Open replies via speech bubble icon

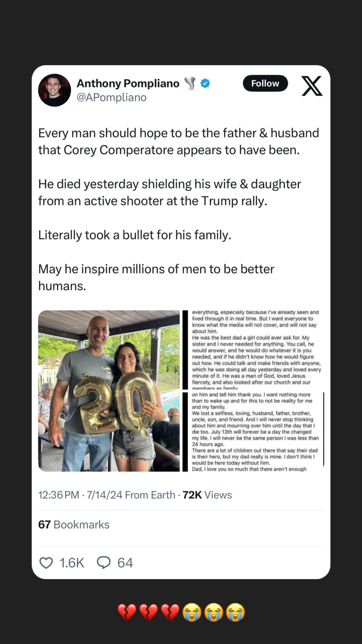coord(104,563)
